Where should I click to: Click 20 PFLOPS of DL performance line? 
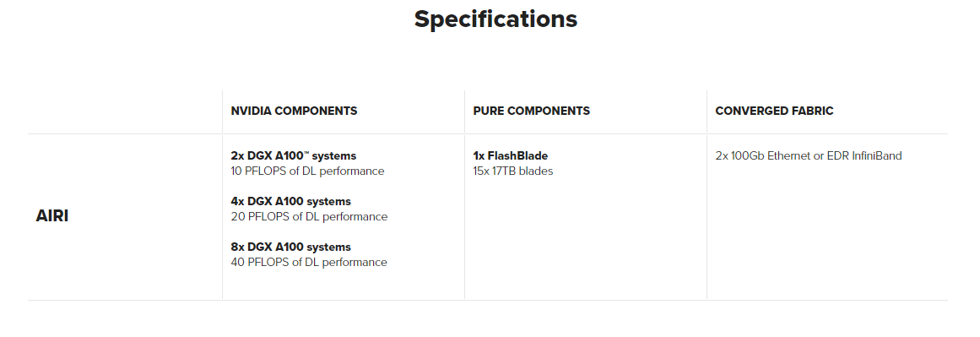(x=309, y=216)
